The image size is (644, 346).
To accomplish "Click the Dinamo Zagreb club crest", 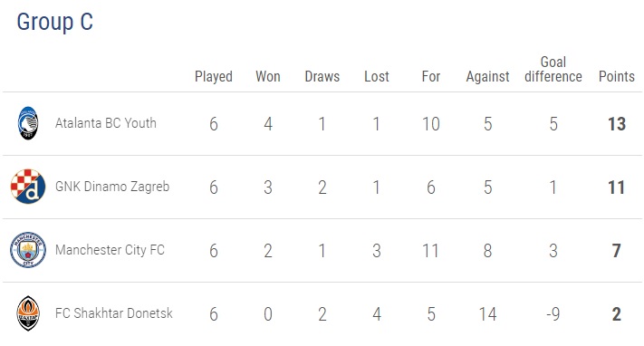I will click(x=28, y=187).
